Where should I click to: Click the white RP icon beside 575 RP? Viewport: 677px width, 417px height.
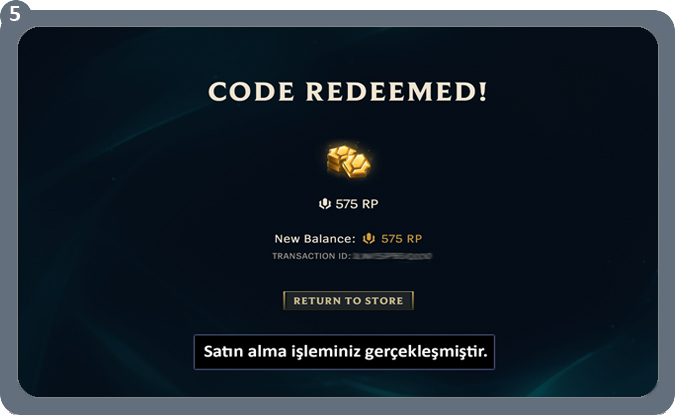(x=325, y=204)
